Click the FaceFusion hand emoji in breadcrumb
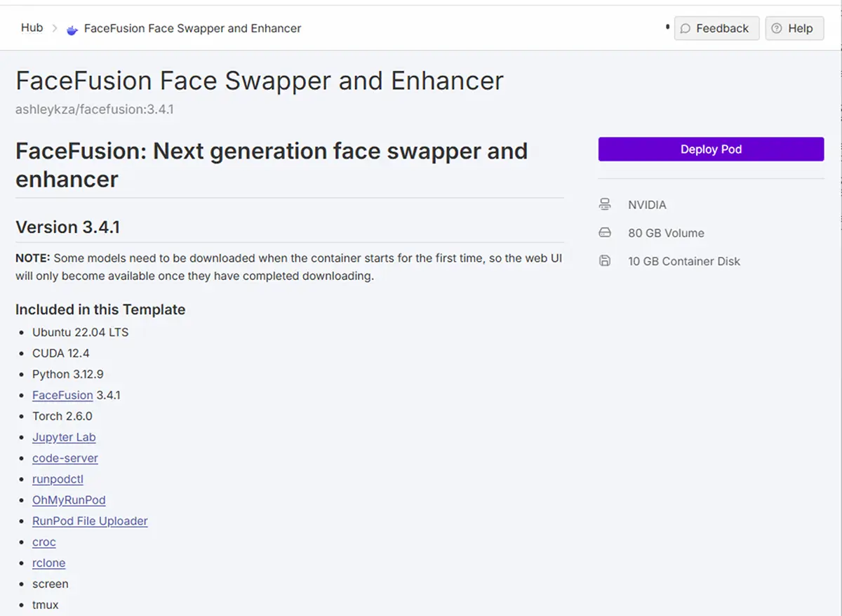 pos(72,28)
